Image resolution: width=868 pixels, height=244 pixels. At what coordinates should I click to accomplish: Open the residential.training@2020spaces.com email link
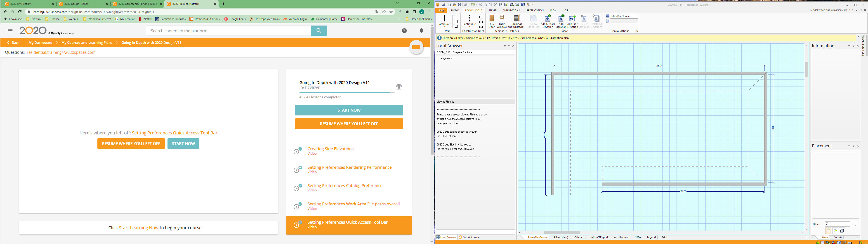pos(61,52)
